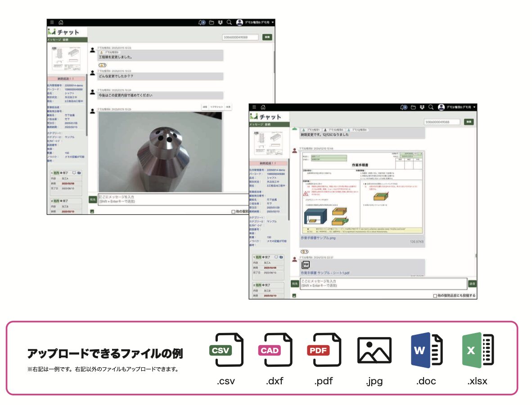Viewport: 532px width, 405px height.
Task: Click barcode search field in right window
Action: tap(442, 122)
